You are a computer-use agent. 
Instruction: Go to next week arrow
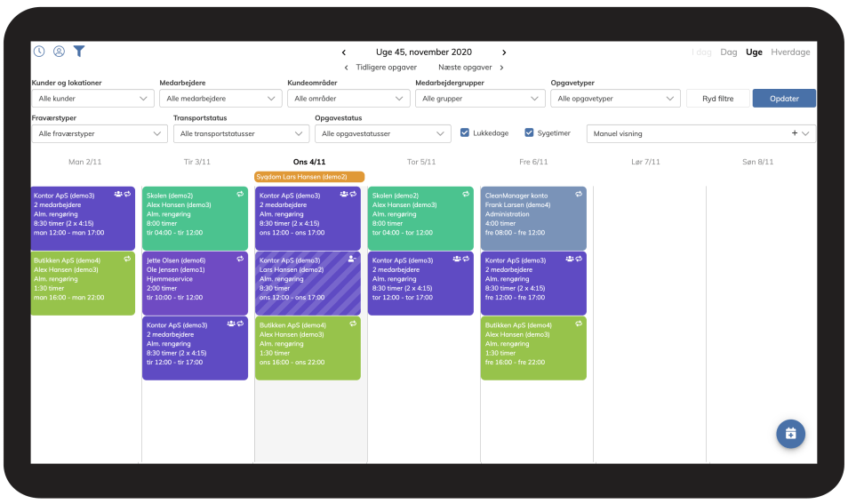504,52
